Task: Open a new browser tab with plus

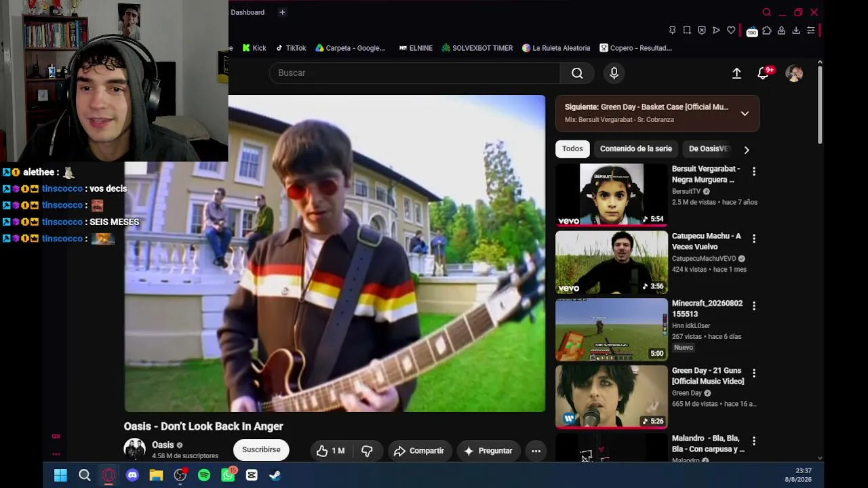Action: click(x=282, y=12)
